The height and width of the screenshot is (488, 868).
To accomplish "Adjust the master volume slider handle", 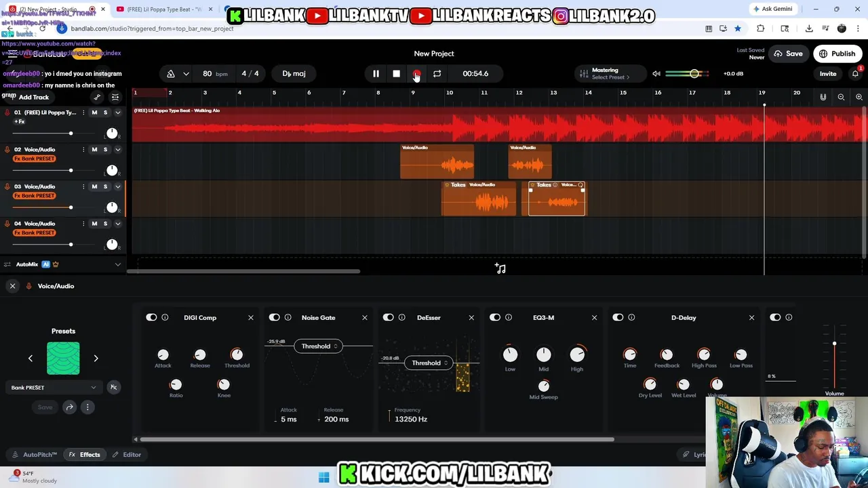I will 694,73.
